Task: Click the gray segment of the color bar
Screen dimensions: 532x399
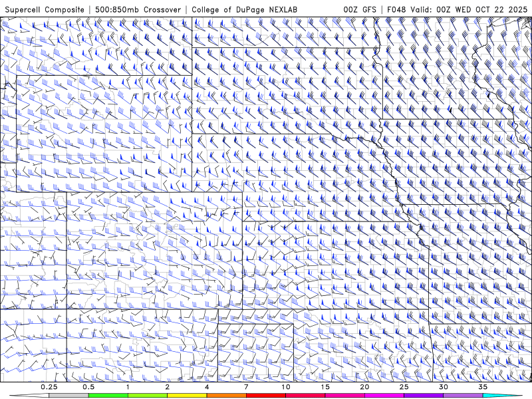Action: tap(68, 396)
